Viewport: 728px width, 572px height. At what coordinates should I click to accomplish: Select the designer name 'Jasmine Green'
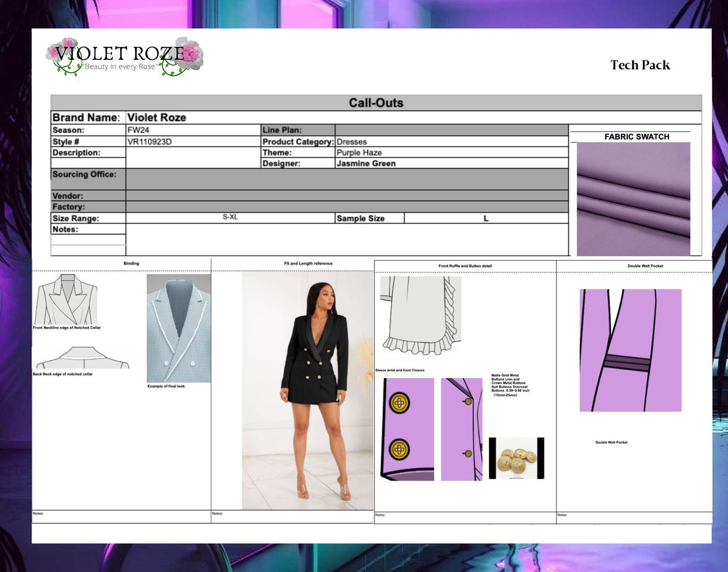pos(366,163)
